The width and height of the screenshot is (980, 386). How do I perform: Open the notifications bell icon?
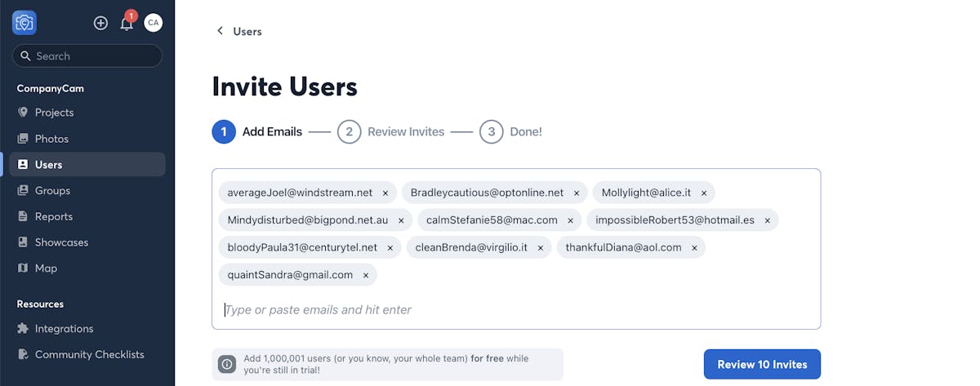coord(127,23)
